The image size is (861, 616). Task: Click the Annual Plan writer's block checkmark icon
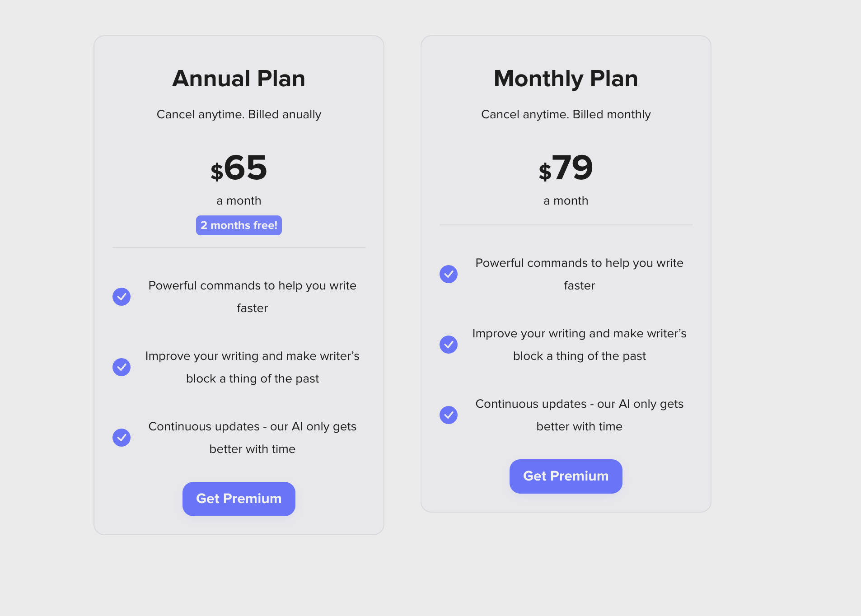(122, 367)
